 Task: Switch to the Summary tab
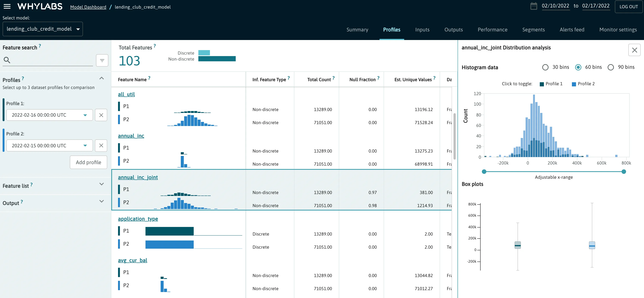click(357, 30)
